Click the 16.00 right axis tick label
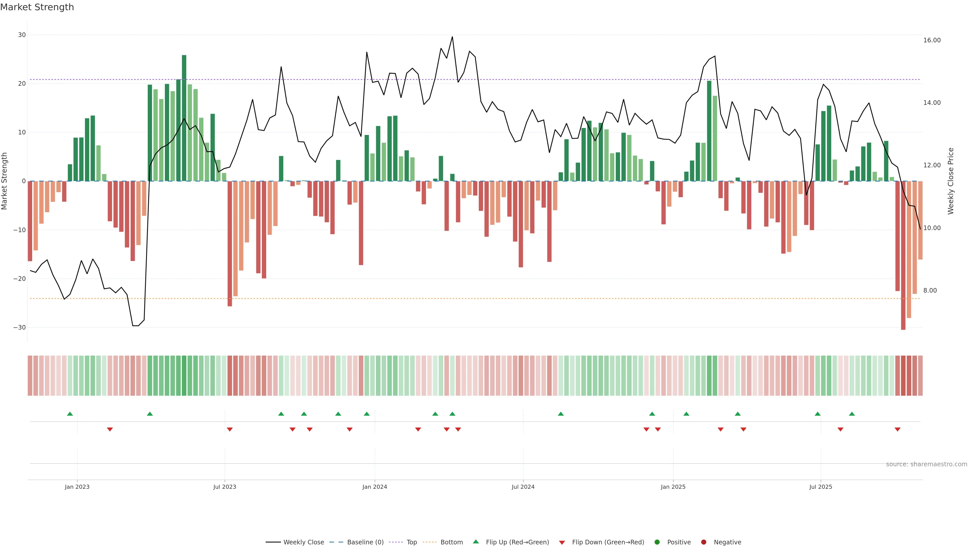The width and height of the screenshot is (980, 551). pos(932,40)
